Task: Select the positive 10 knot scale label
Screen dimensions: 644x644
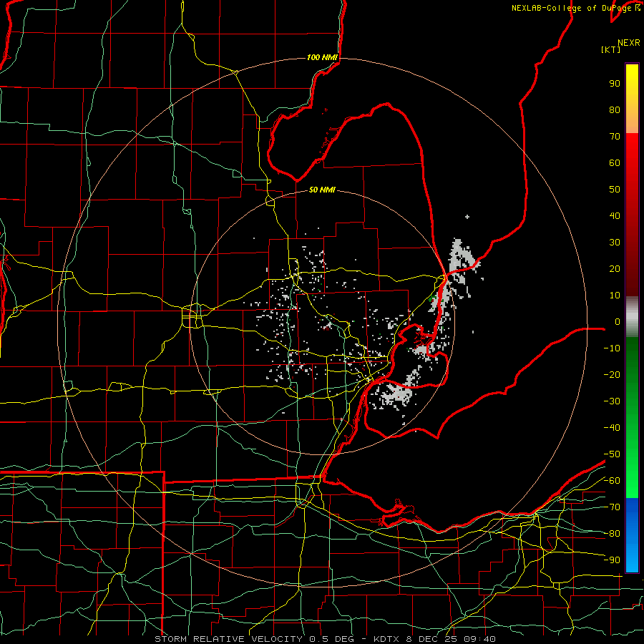Action: (x=615, y=296)
